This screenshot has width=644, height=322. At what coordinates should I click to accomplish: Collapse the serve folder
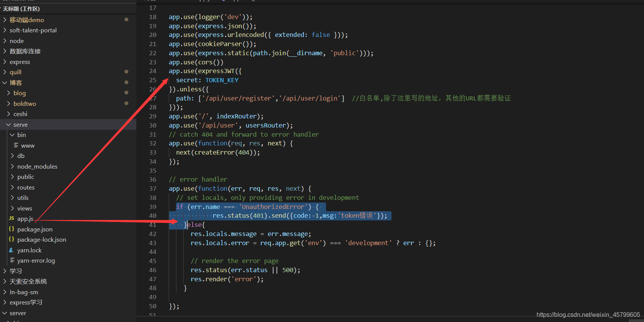tap(8, 124)
